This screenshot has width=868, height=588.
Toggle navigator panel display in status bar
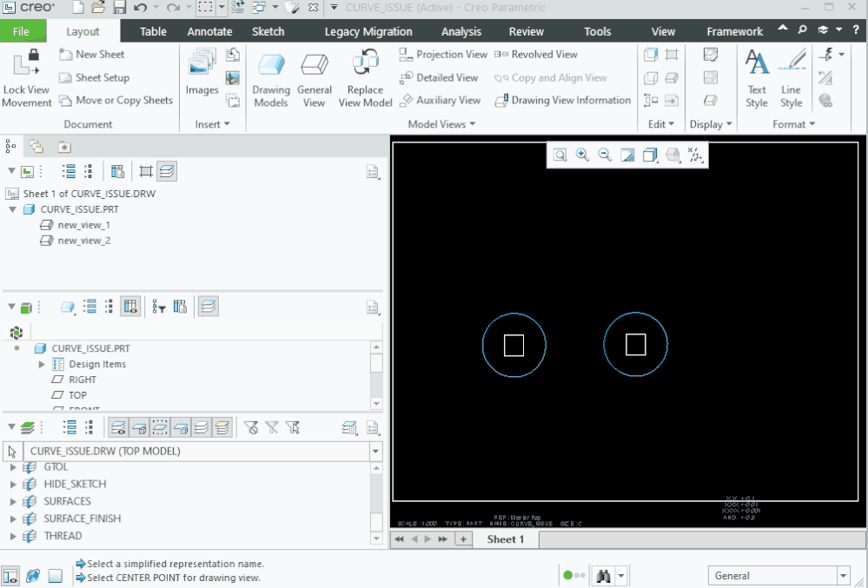point(10,576)
